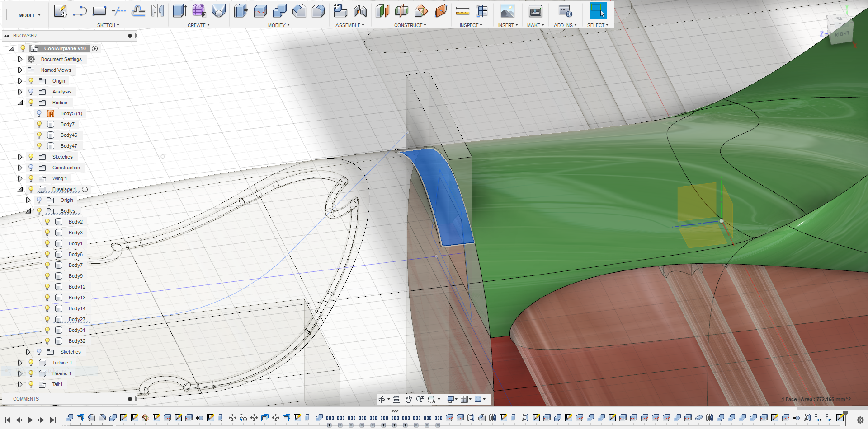Click the Measure tool icon
This screenshot has width=868, height=429.
(462, 11)
